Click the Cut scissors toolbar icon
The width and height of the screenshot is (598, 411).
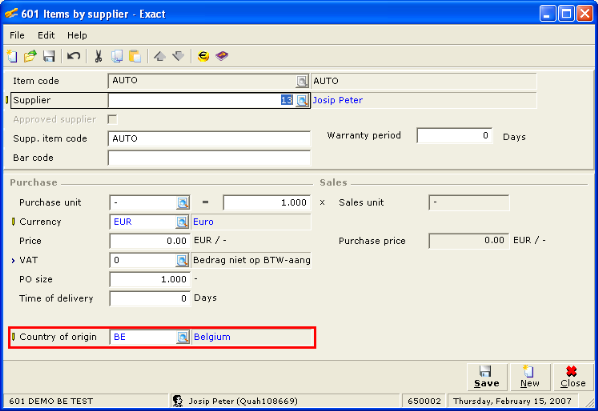(x=98, y=56)
